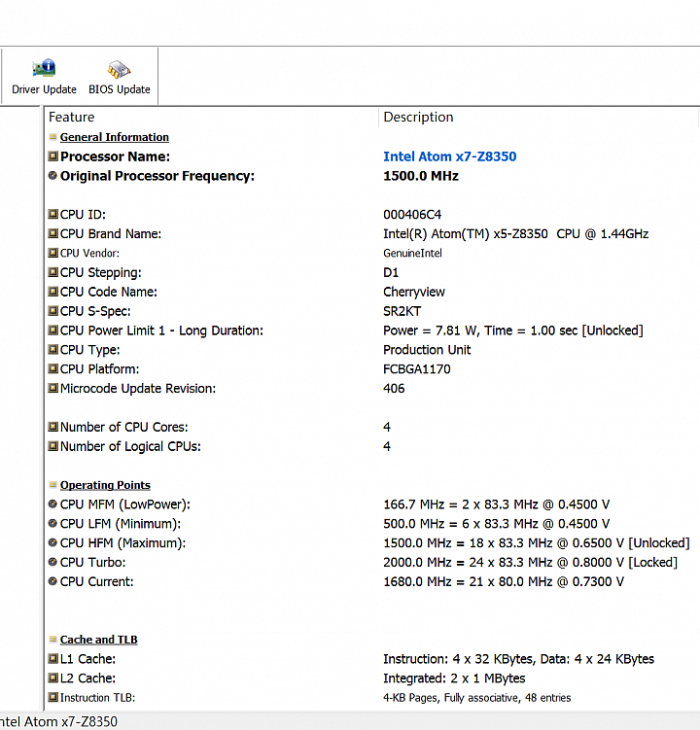Screen dimensions: 700x730
Task: Click the CPU Current clock icon
Action: click(x=53, y=581)
